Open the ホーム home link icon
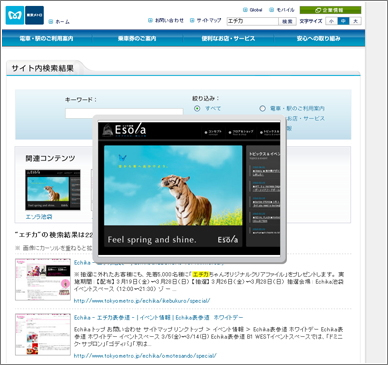 (x=51, y=22)
